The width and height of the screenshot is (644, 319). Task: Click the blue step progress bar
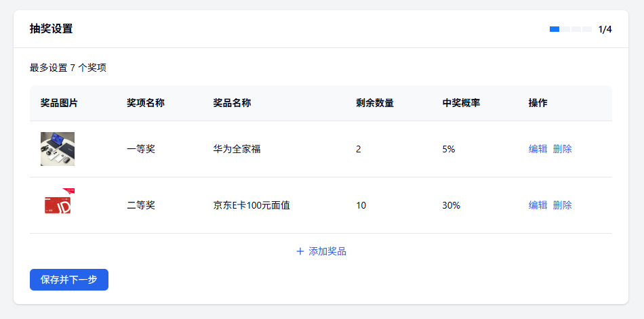570,29
